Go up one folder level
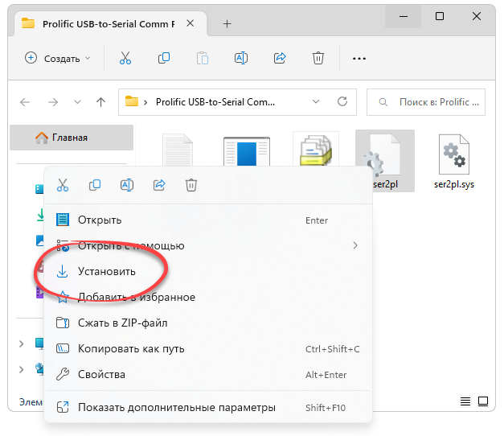This screenshot has height=436, width=504. click(101, 102)
